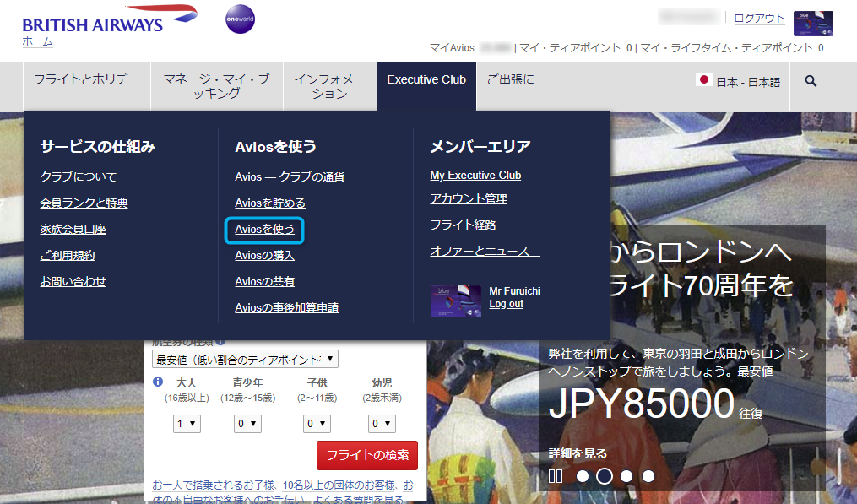Viewport: 857px width, 504px height.
Task: Open 会員ランクと特典 link
Action: click(x=84, y=203)
